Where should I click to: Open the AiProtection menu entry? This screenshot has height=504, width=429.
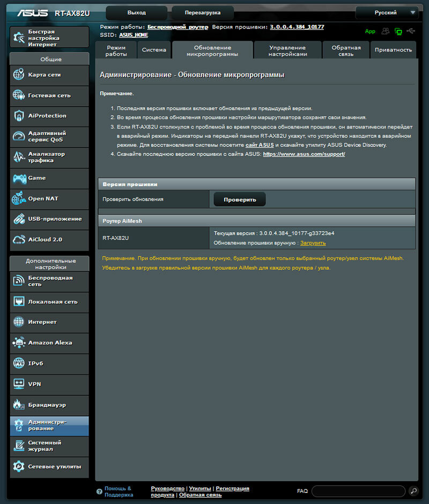click(x=49, y=116)
